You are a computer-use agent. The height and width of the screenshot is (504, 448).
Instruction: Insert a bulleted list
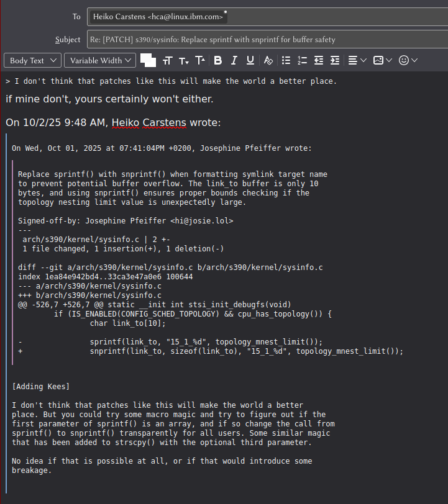[286, 60]
